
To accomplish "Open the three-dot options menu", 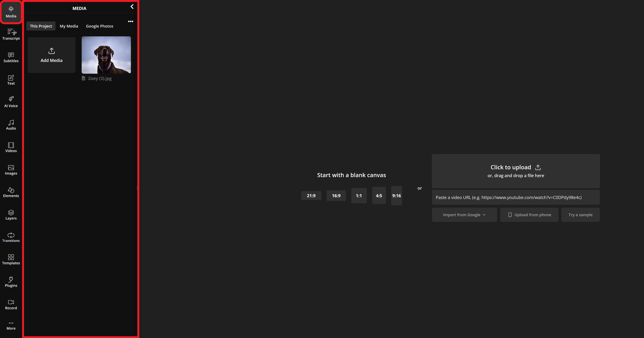I will [x=130, y=21].
